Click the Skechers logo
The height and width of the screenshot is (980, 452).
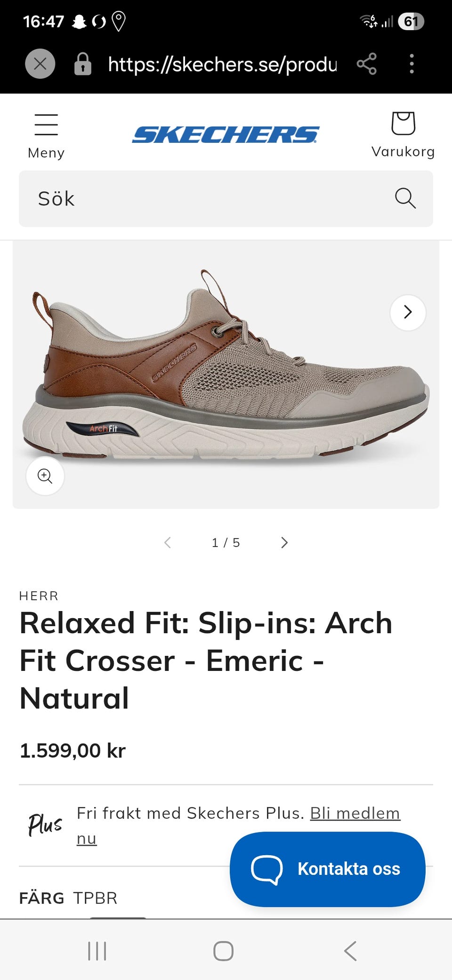point(226,135)
